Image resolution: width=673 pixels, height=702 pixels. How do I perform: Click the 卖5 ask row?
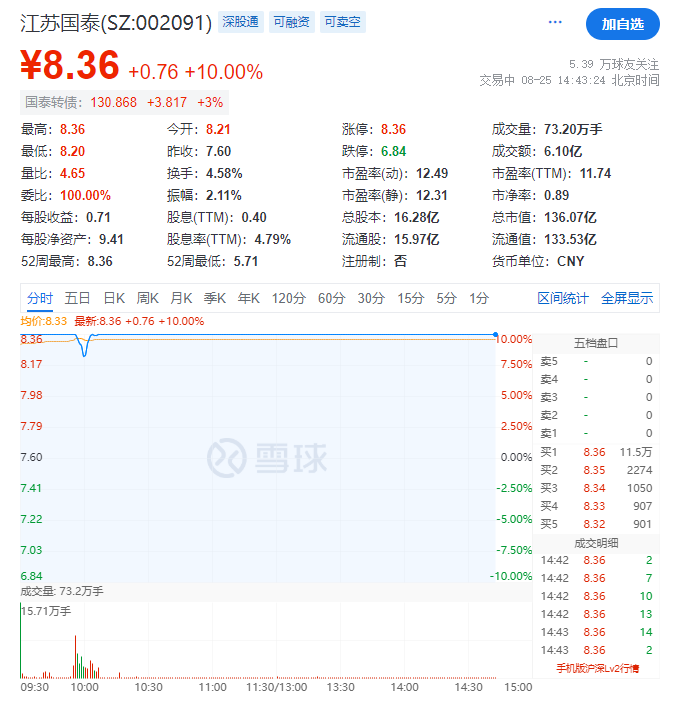596,361
